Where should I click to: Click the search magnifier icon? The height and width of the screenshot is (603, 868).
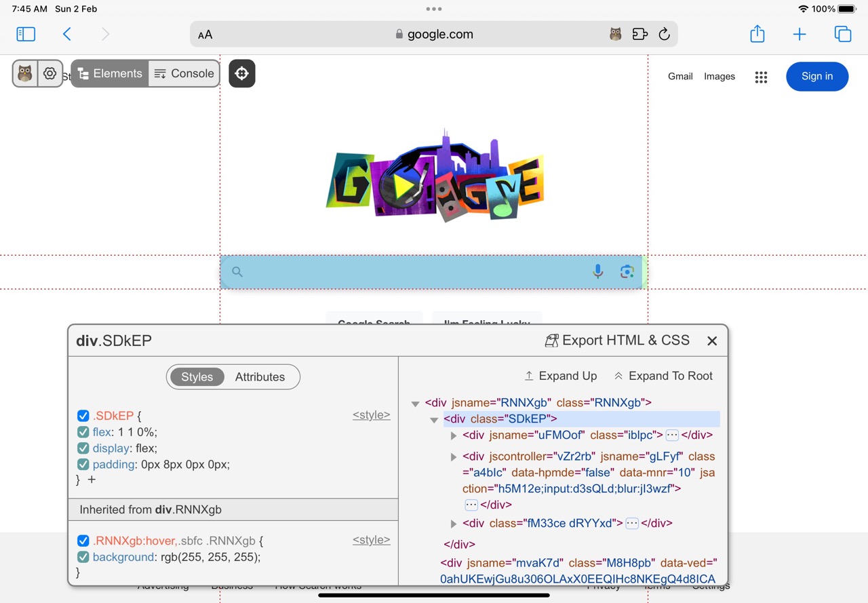coord(237,272)
